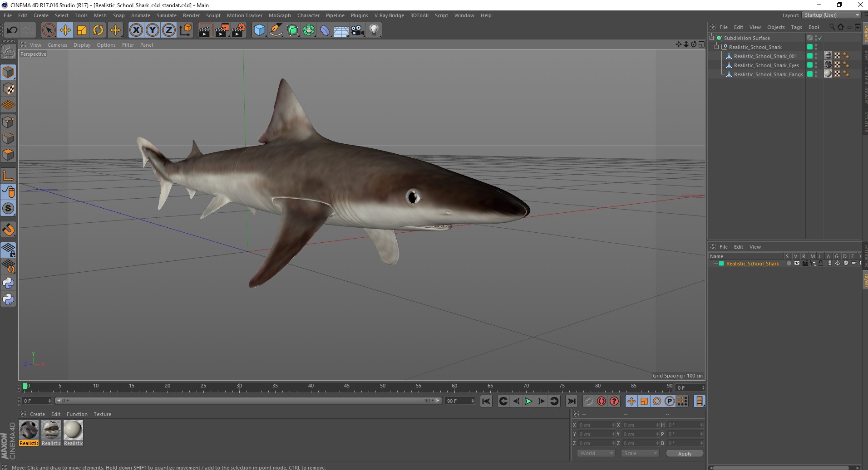This screenshot has width=868, height=470.
Task: Select first Realistic material thumbnail
Action: (x=29, y=433)
